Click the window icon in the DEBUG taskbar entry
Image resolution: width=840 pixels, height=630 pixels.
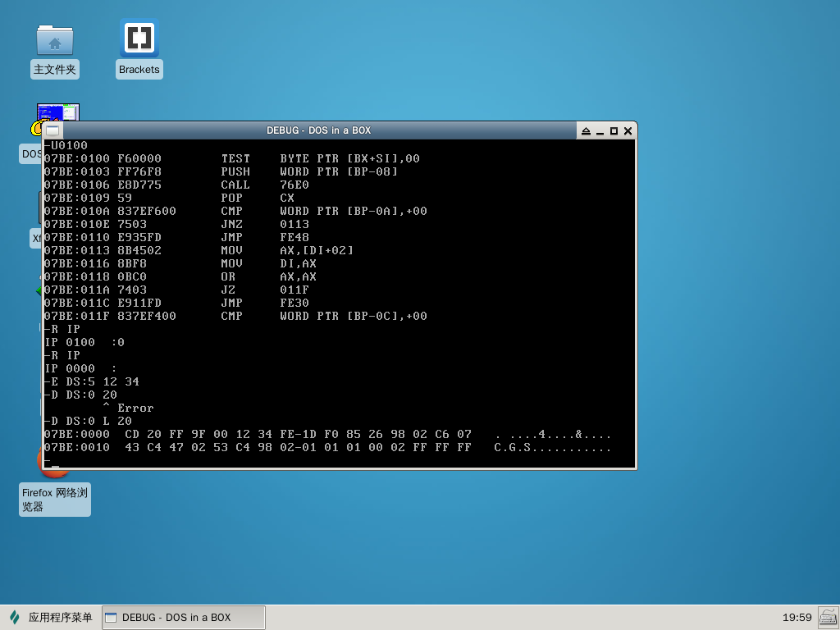pyautogui.click(x=112, y=618)
